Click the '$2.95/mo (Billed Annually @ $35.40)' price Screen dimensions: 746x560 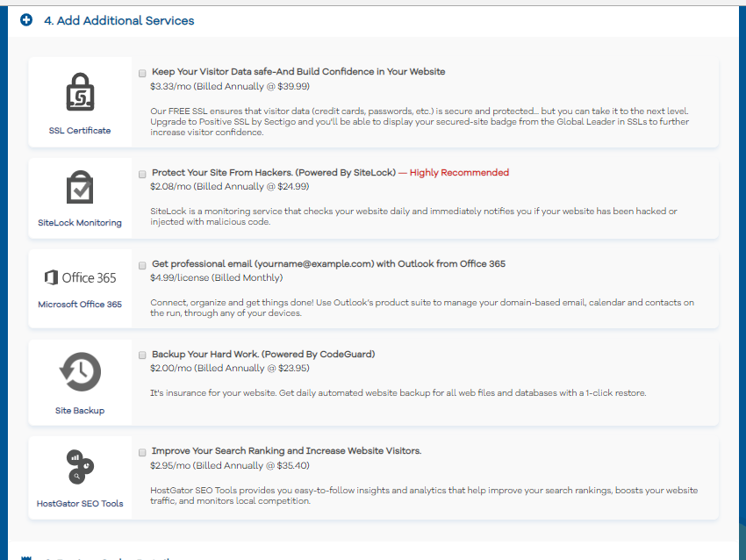point(230,466)
